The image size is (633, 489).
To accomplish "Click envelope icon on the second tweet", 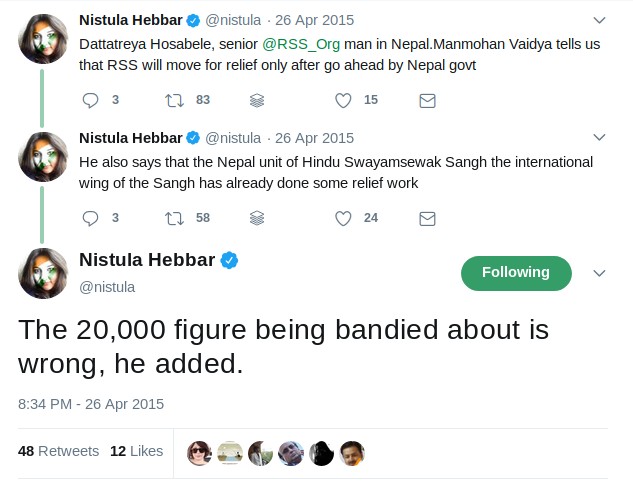I will click(x=427, y=218).
